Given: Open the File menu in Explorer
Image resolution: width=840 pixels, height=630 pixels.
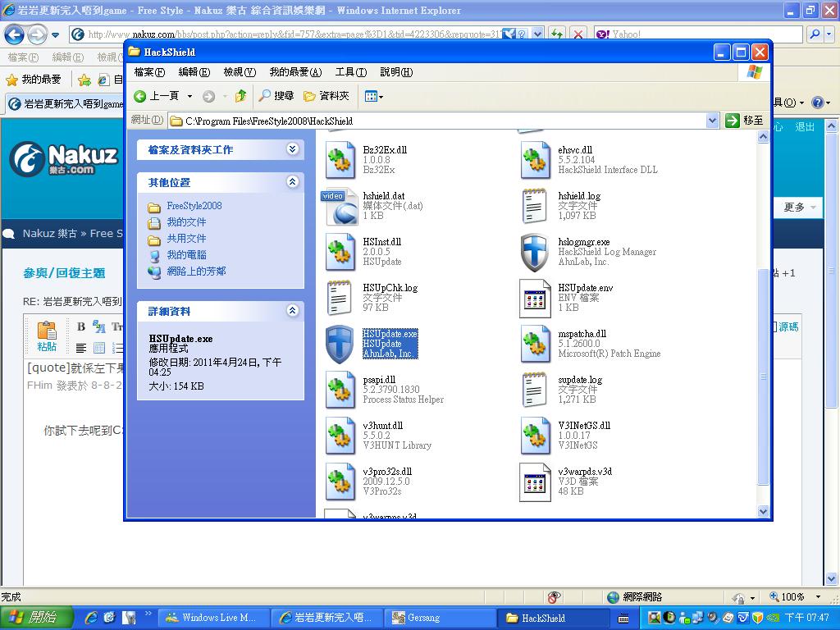Looking at the screenshot, I should point(149,72).
